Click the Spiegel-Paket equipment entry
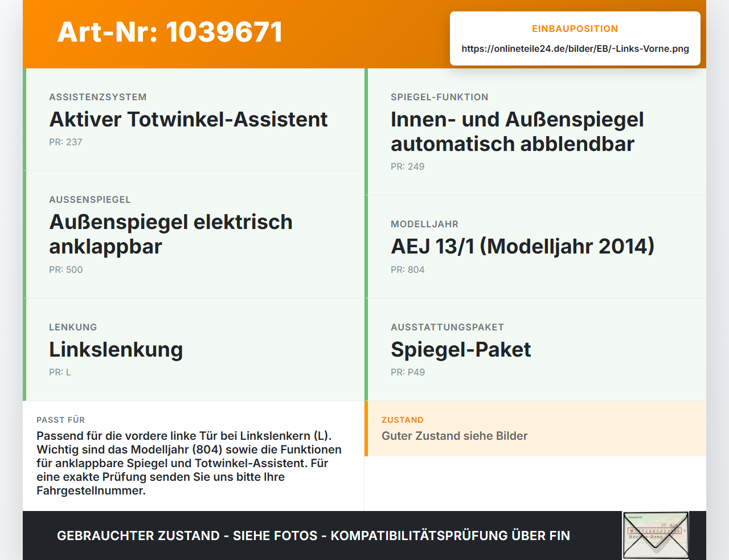The width and height of the screenshot is (729, 560). pyautogui.click(x=535, y=350)
